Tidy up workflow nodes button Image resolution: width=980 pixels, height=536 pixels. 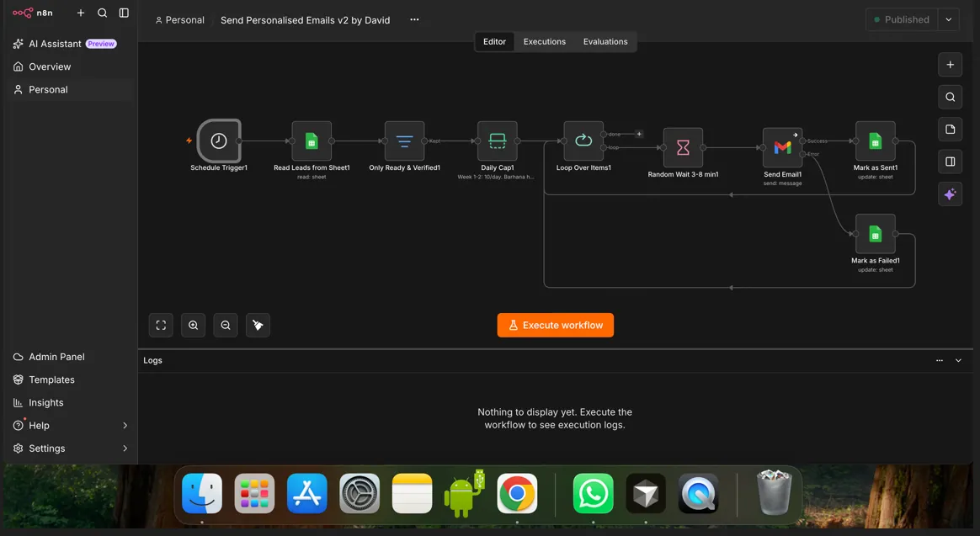pos(258,326)
